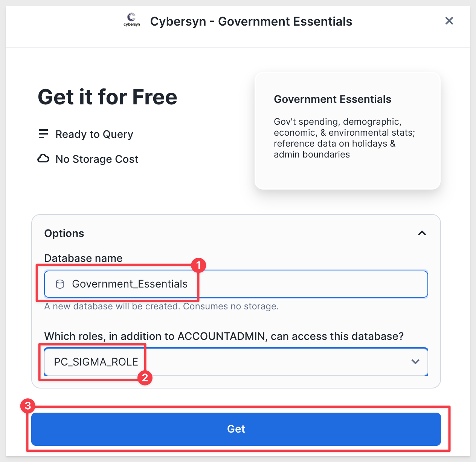Click the No Storage Cost label
This screenshot has width=476, height=462.
[97, 159]
